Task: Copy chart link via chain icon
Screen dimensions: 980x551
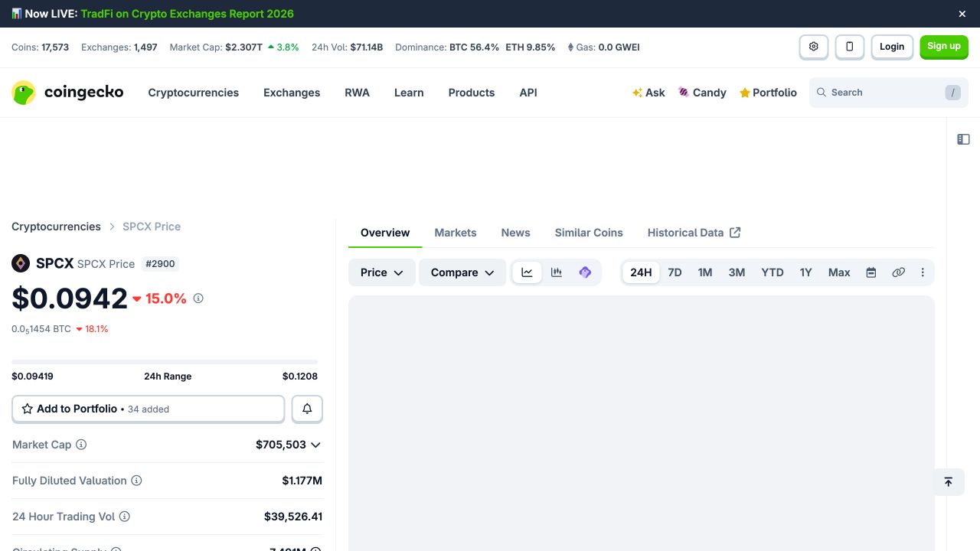Action: click(x=899, y=272)
